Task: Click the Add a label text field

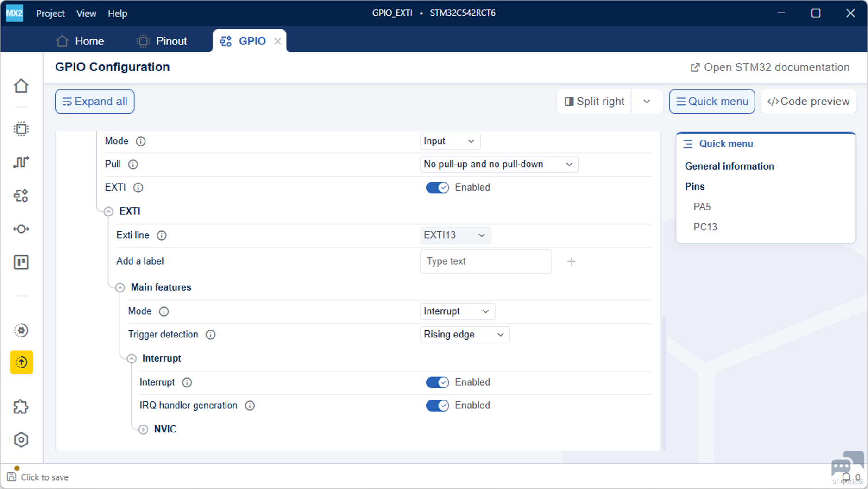Action: click(486, 262)
